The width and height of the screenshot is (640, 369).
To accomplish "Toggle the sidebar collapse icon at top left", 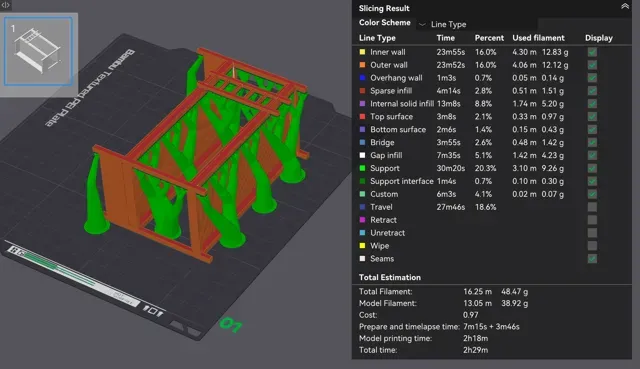I will pyautogui.click(x=5, y=5).
